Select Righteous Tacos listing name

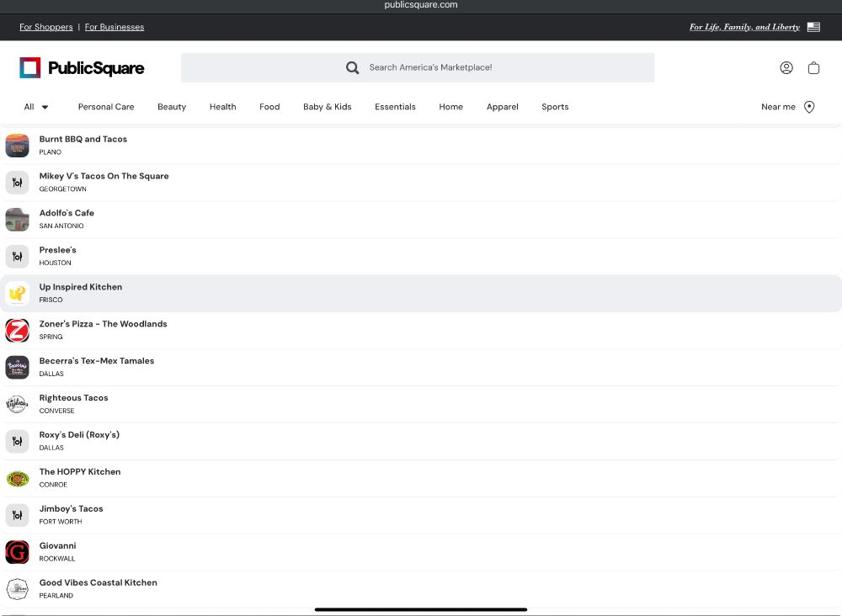[x=73, y=397]
